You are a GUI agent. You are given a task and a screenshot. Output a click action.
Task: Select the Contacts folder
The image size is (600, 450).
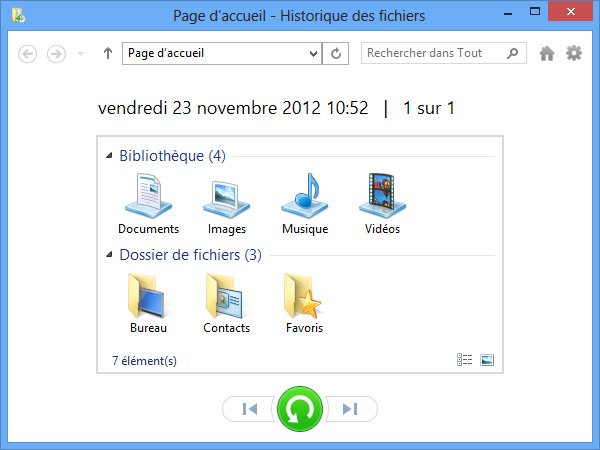click(227, 303)
